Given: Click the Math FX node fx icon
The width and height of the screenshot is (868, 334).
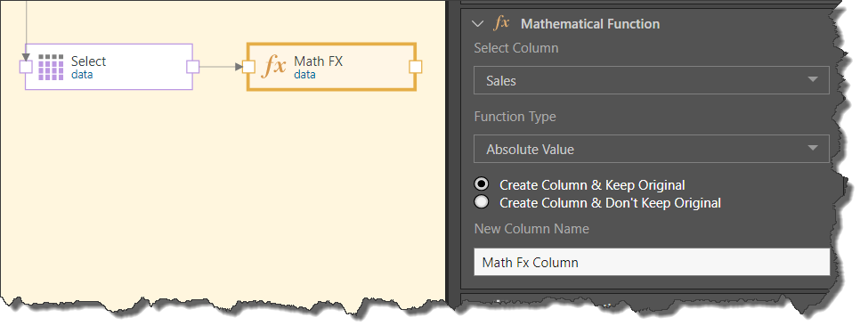Looking at the screenshot, I should (x=274, y=67).
